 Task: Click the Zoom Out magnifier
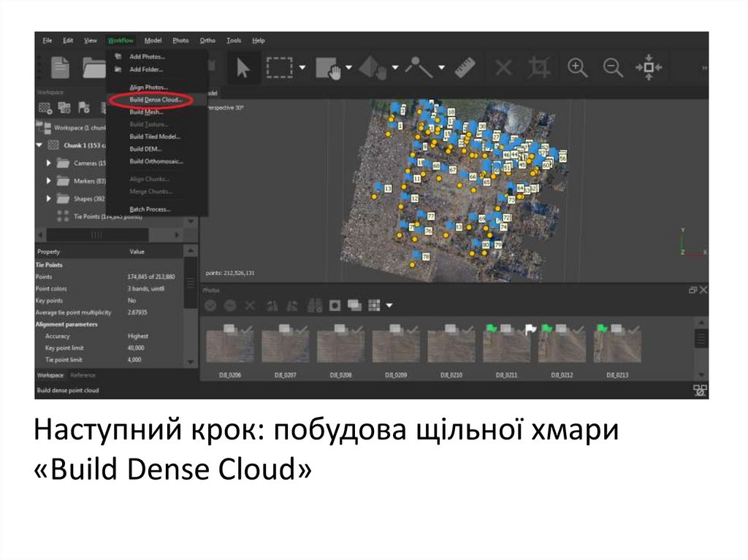click(x=613, y=67)
